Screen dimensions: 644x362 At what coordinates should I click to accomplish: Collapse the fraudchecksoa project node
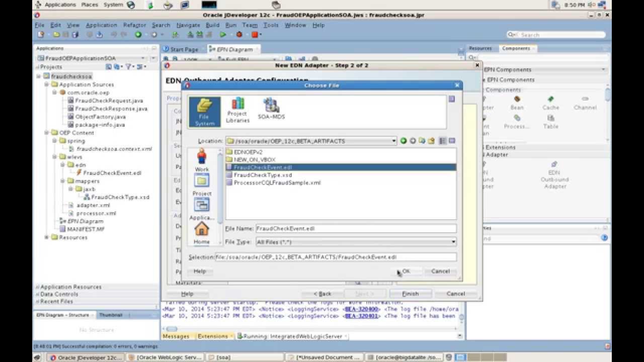(x=39, y=76)
